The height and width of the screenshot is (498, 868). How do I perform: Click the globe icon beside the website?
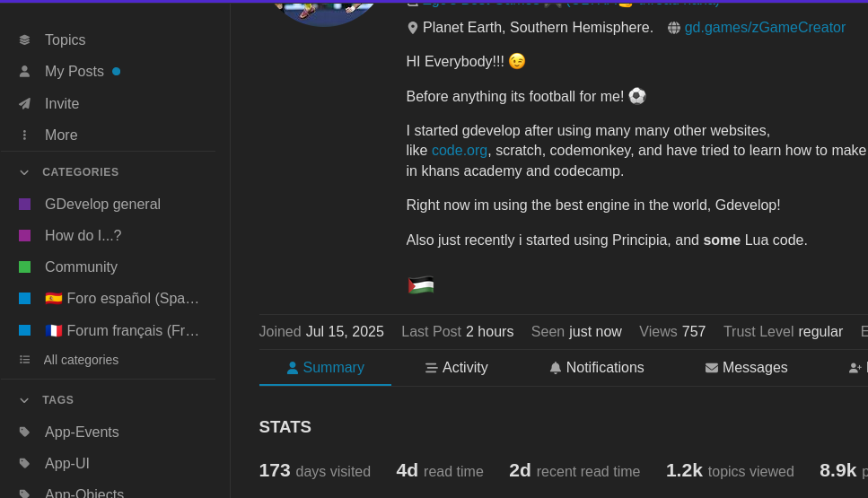(x=674, y=28)
